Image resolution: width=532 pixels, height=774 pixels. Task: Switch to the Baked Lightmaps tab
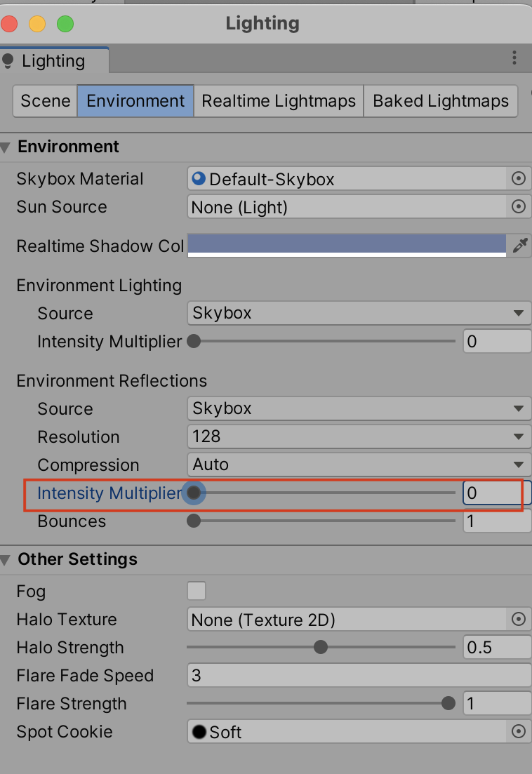point(441,101)
